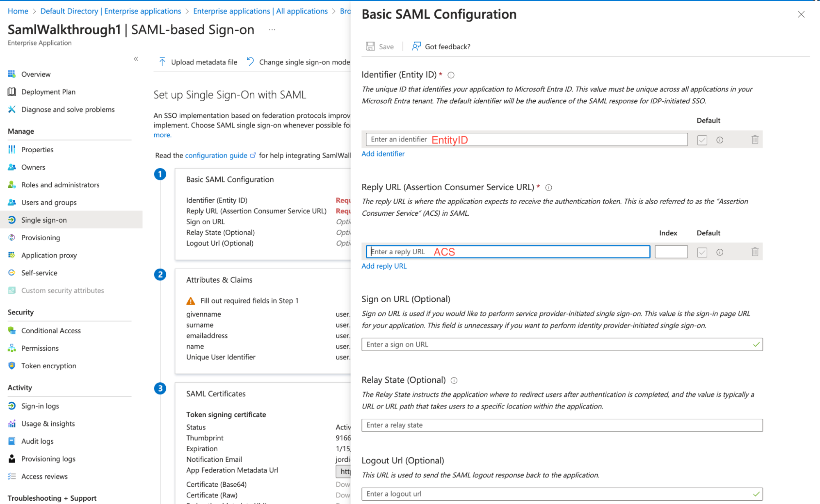The width and height of the screenshot is (820, 504).
Task: Click the Enter a logout url field
Action: 562,494
